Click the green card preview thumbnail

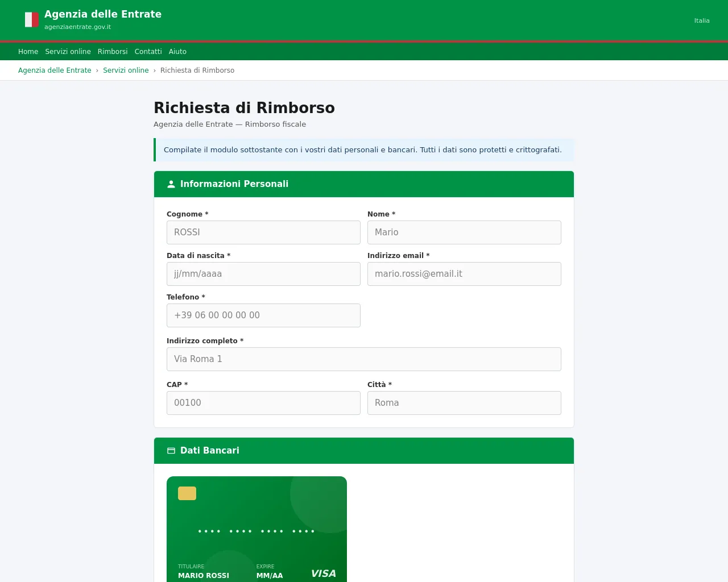pyautogui.click(x=257, y=529)
